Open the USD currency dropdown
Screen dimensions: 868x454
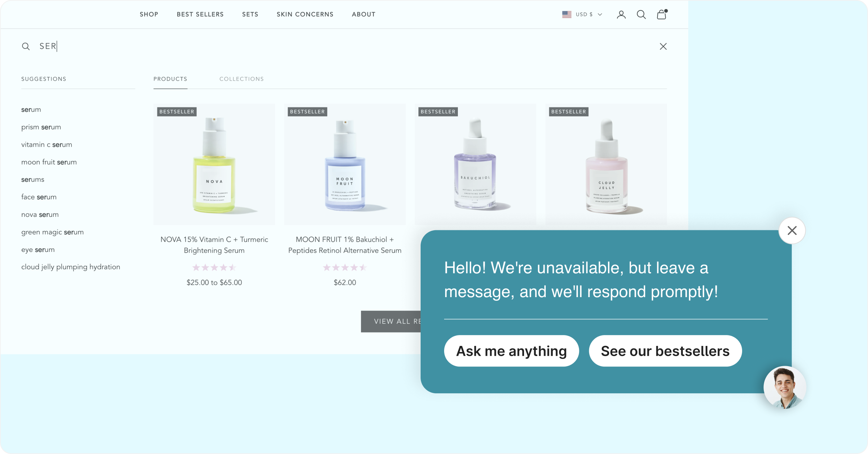584,14
